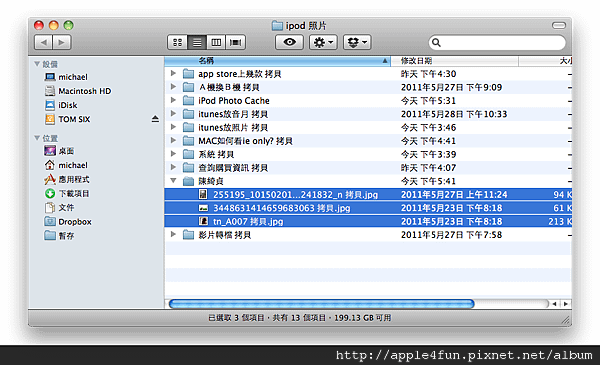Open 應用程式 applications in sidebar

(x=67, y=179)
